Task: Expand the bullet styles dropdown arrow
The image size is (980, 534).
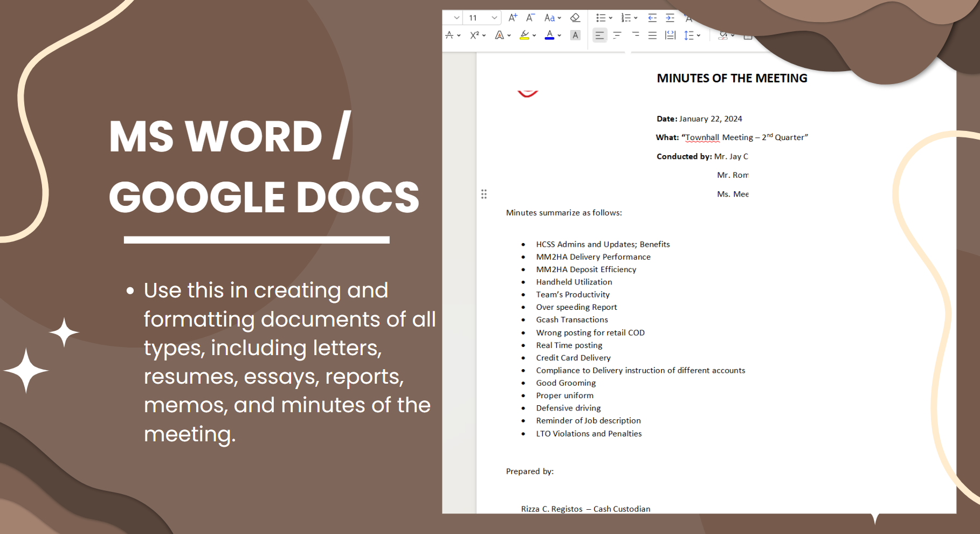Action: [x=611, y=18]
